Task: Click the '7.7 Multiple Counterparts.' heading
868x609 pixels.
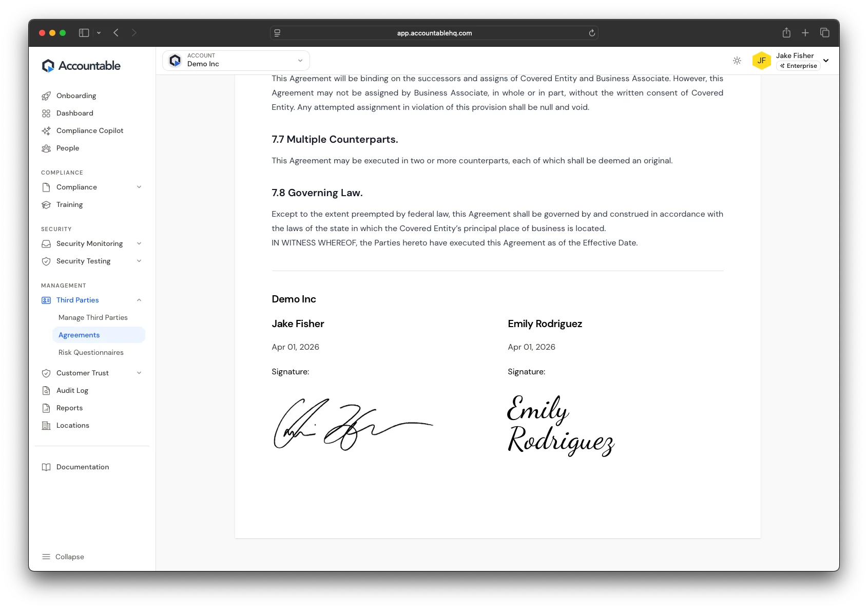Action: click(x=335, y=140)
